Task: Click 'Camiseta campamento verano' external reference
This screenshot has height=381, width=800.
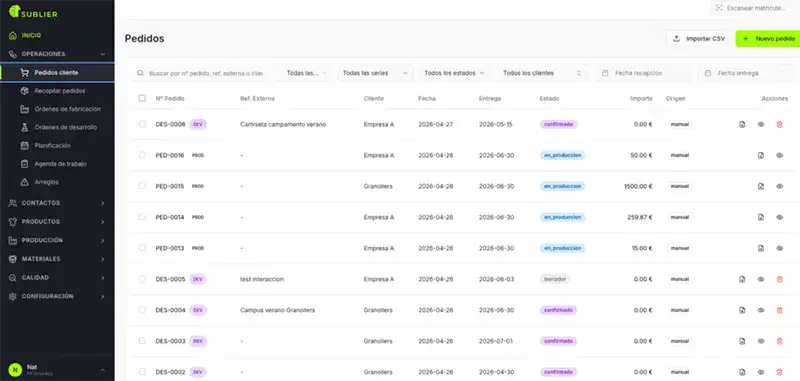Action: (x=283, y=124)
